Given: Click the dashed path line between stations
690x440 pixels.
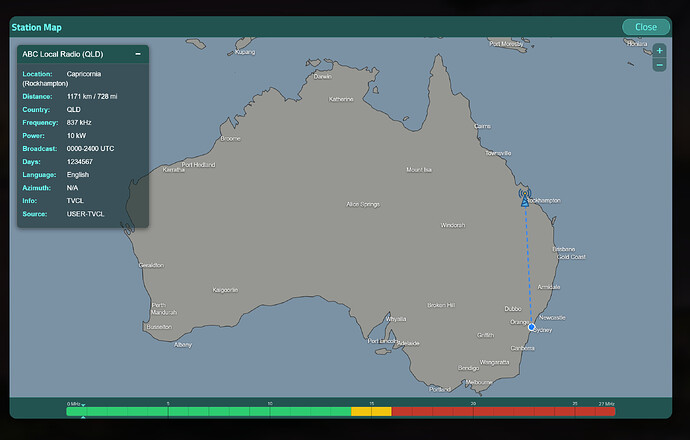Looking at the screenshot, I should [x=528, y=265].
